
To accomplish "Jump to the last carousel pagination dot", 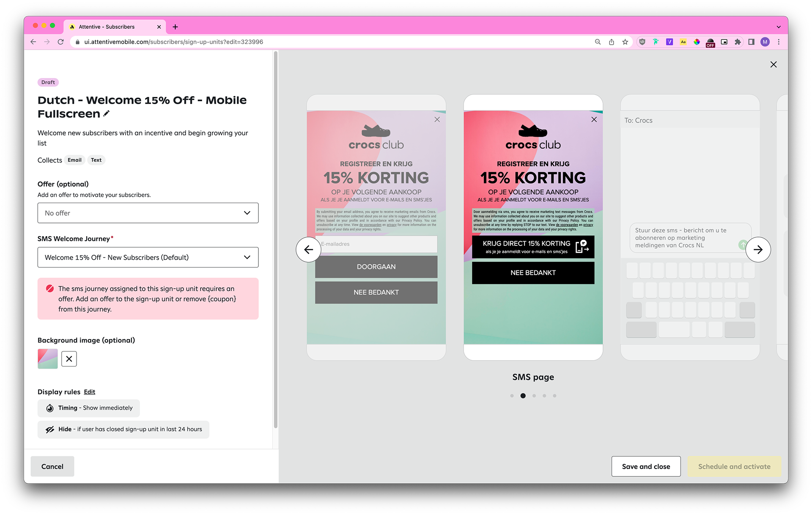I will [554, 396].
